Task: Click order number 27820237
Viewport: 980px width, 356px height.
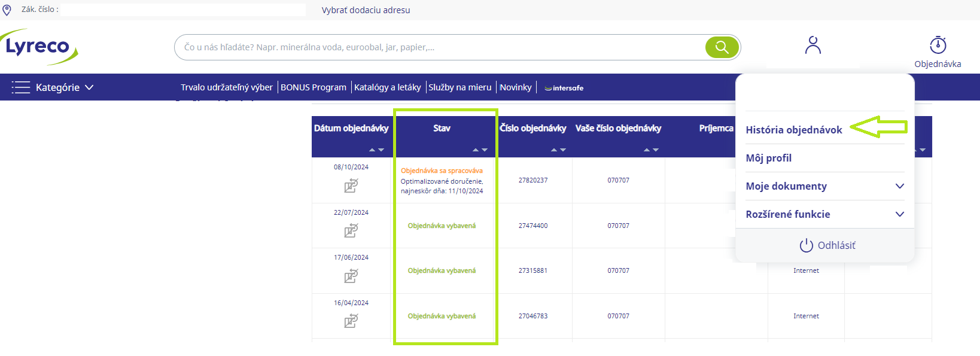Action: 533,180
